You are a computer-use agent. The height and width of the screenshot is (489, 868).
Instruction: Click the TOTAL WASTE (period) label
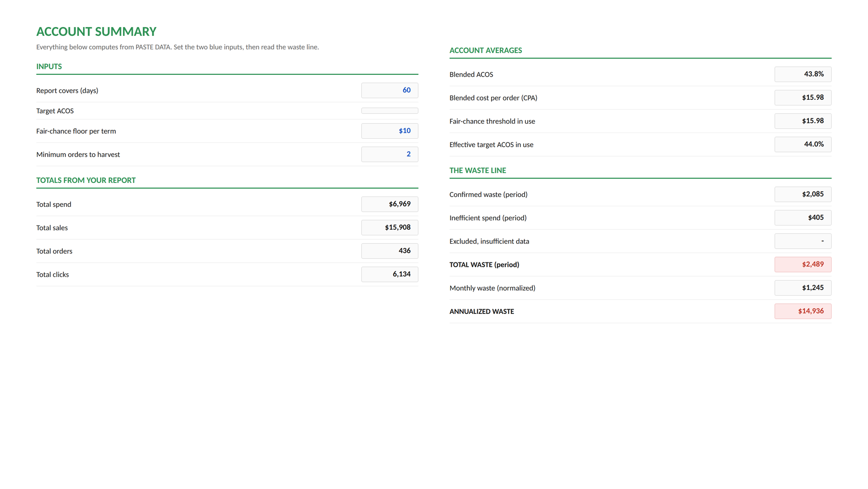(x=484, y=265)
